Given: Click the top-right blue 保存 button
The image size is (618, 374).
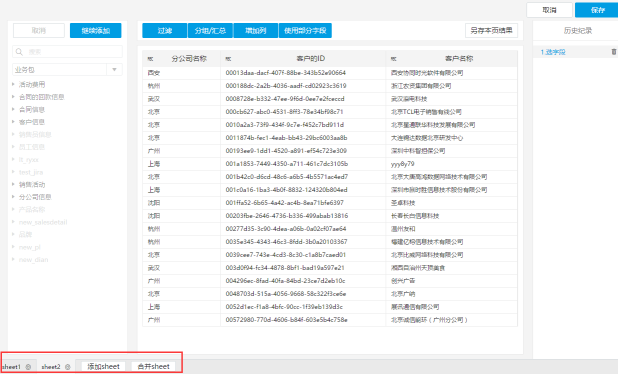Looking at the screenshot, I should point(597,10).
